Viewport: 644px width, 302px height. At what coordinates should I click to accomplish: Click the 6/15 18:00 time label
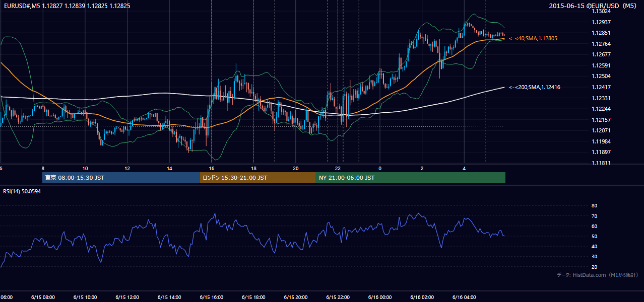253,297
